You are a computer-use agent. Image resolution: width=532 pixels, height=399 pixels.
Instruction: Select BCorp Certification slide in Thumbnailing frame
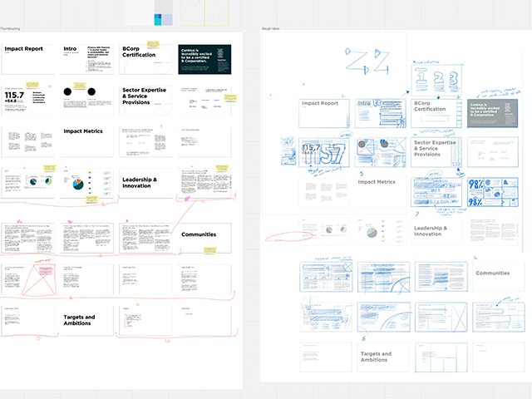coord(146,59)
